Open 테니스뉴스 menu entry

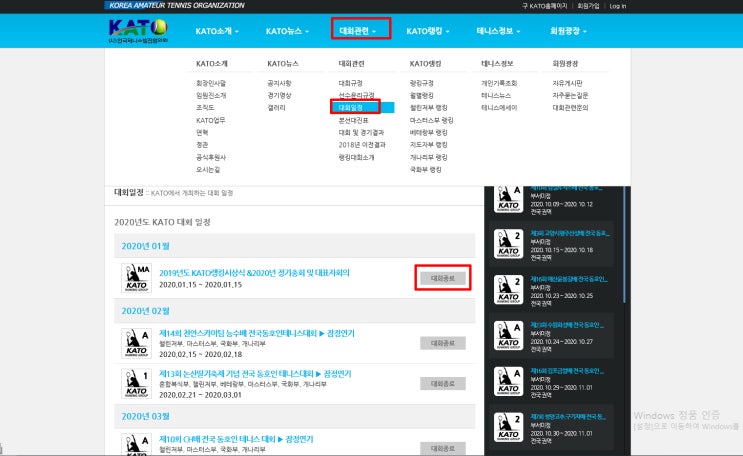tap(496, 95)
